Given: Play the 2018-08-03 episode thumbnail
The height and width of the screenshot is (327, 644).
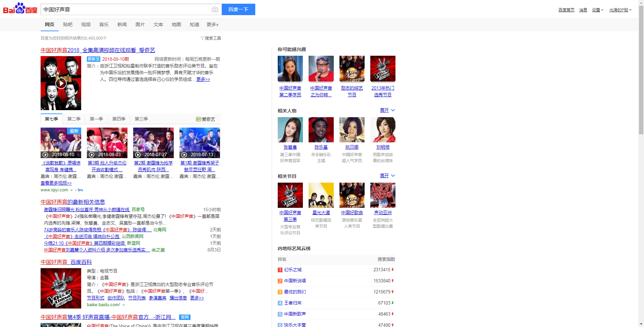Looking at the screenshot, I should (x=107, y=143).
